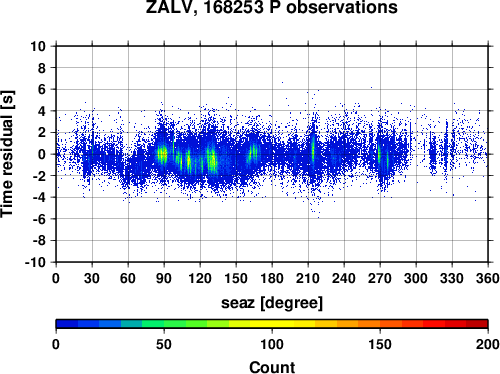Select the dark red 200 end of colorbar

[477, 324]
